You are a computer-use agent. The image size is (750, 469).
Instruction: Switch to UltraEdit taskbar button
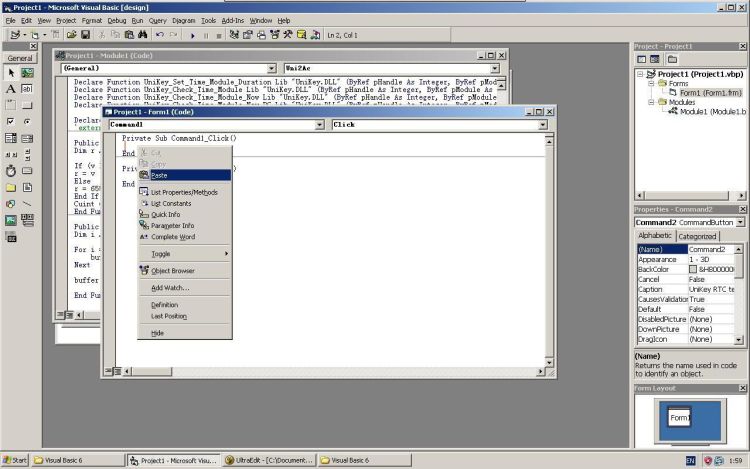(269, 460)
